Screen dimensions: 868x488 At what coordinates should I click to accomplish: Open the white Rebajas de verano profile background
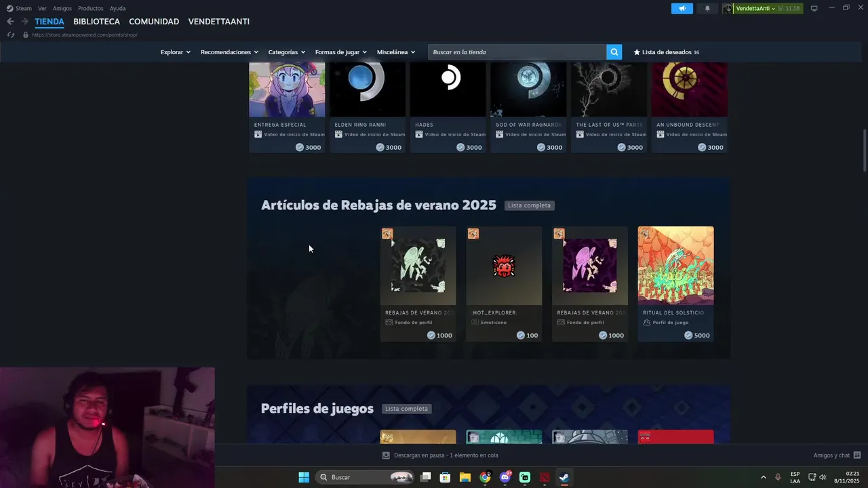[x=418, y=284]
